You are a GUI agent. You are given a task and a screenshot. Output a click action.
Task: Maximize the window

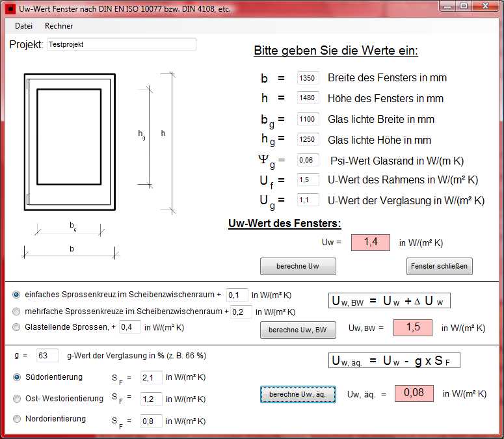coord(464,6)
